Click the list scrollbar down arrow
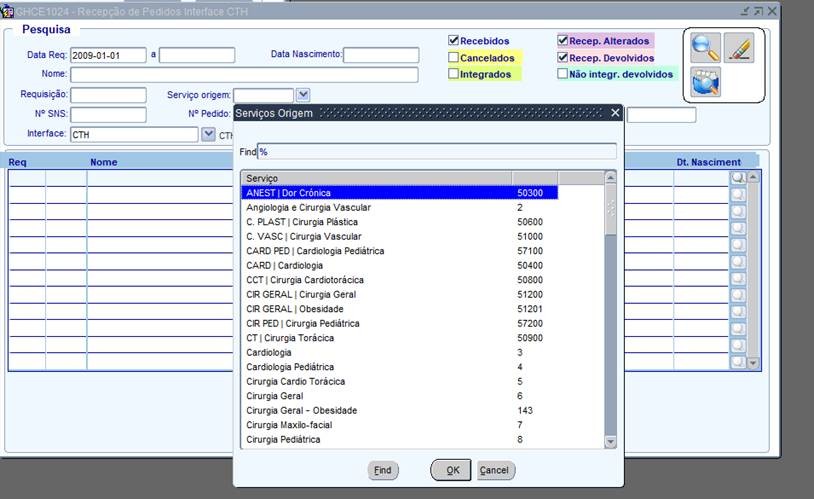The image size is (814, 499). pos(610,442)
